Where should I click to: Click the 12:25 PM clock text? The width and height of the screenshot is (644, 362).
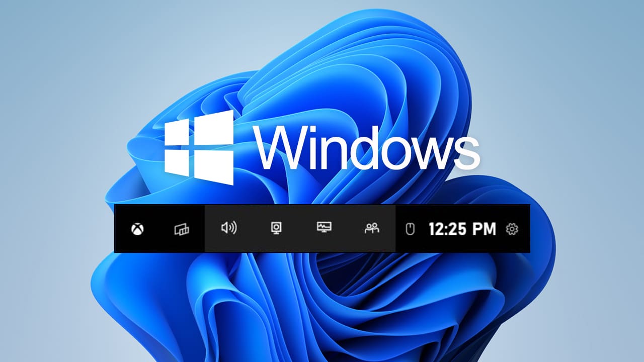point(462,229)
